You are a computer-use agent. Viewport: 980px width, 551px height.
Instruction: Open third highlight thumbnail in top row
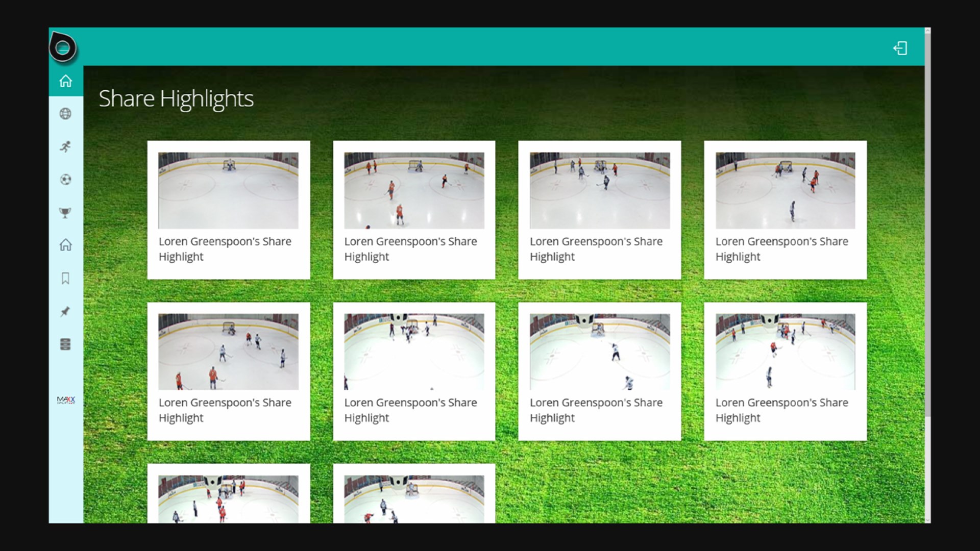(600, 190)
